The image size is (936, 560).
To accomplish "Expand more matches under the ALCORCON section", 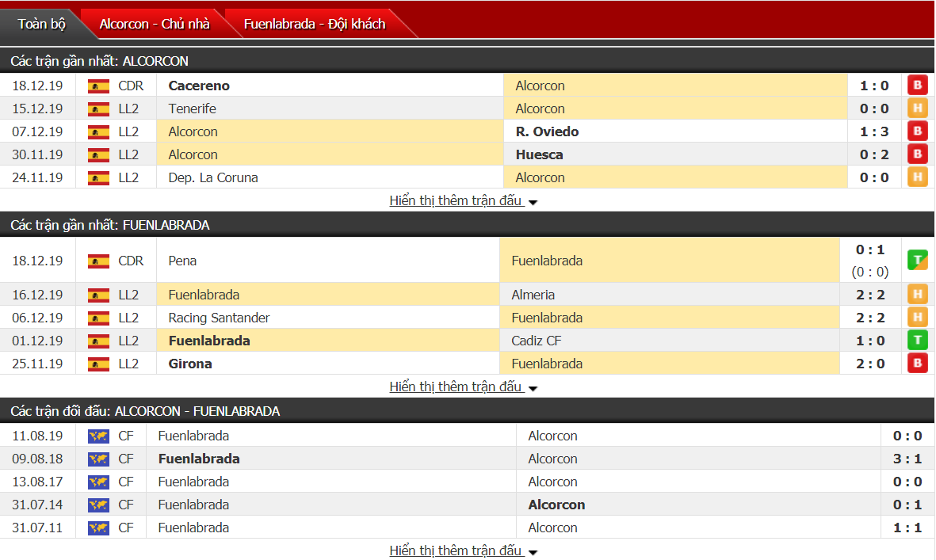I will pos(463,200).
